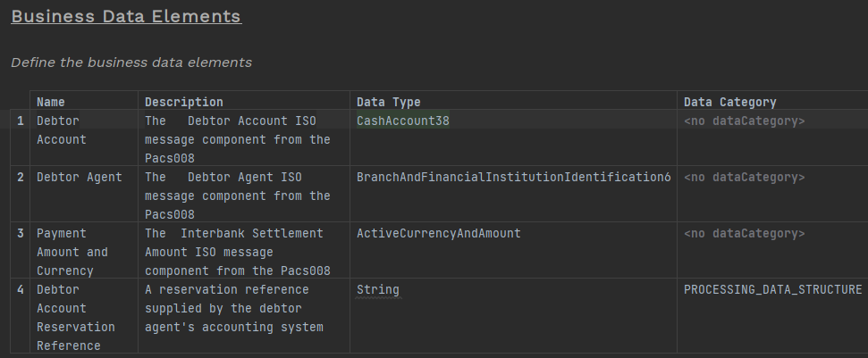
Task: Click the Debtor Agent description cell
Action: [x=237, y=196]
